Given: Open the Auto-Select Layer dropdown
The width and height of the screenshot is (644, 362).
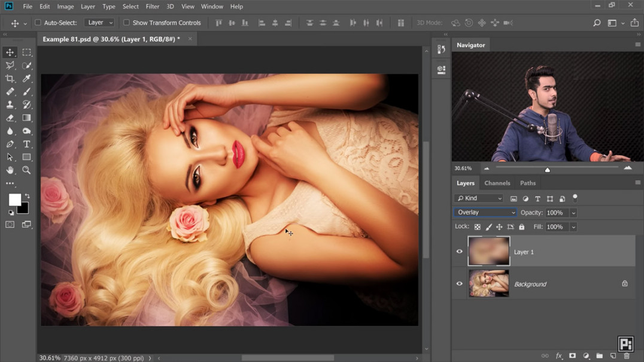Looking at the screenshot, I should click(x=99, y=23).
